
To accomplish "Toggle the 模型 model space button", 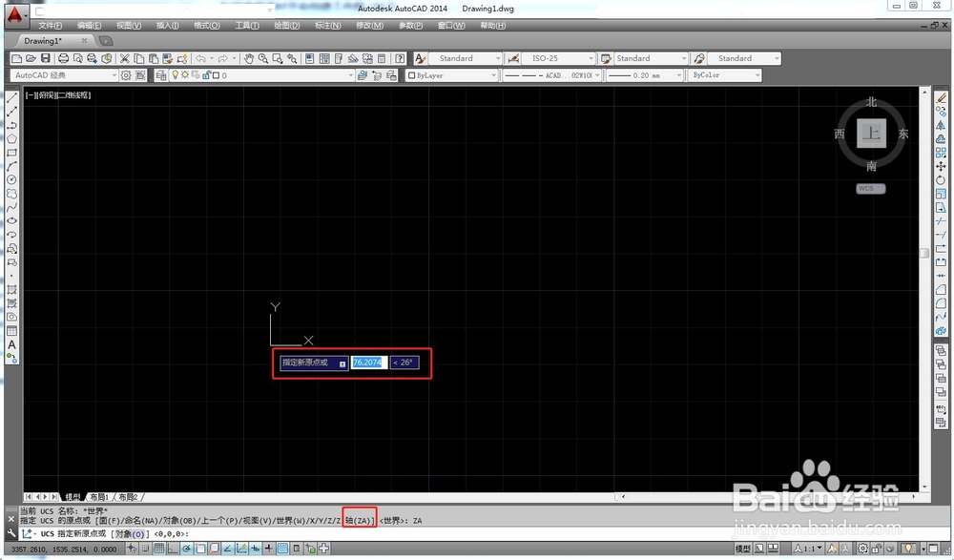I will [742, 549].
